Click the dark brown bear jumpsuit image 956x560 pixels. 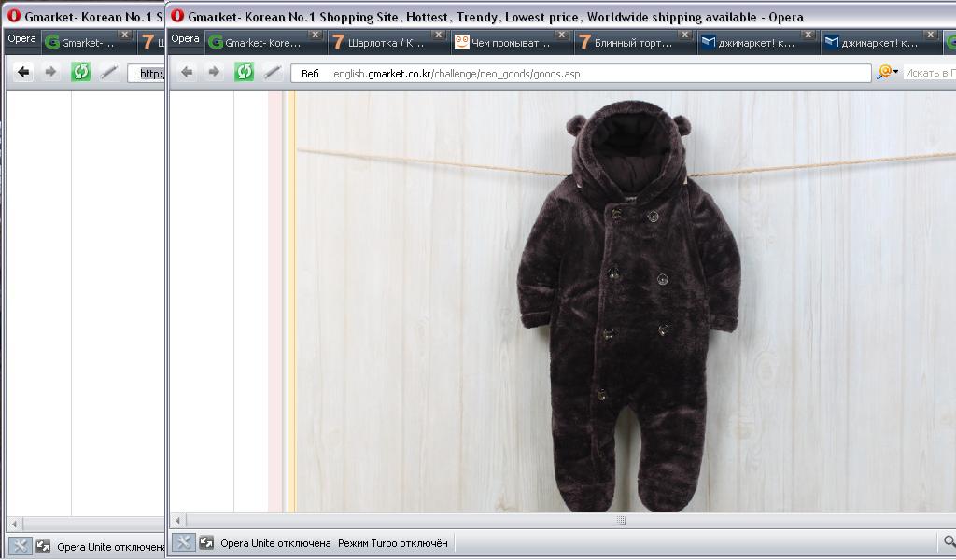[628, 304]
